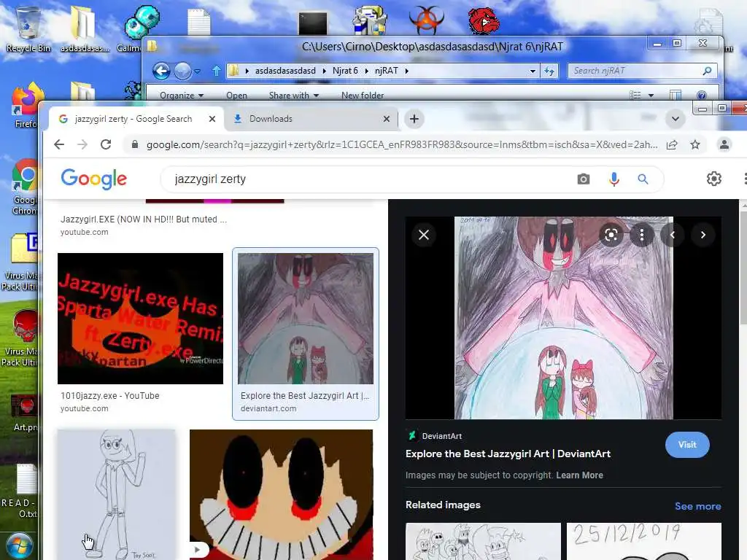This screenshot has width=747, height=560.
Task: Change Explorer view icon
Action: pos(635,96)
